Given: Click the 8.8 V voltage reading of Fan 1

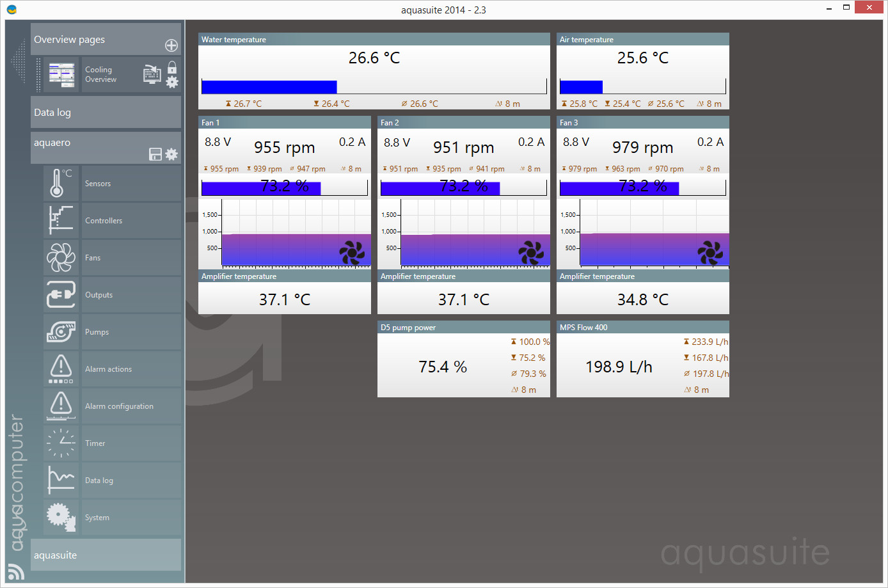Looking at the screenshot, I should 218,142.
